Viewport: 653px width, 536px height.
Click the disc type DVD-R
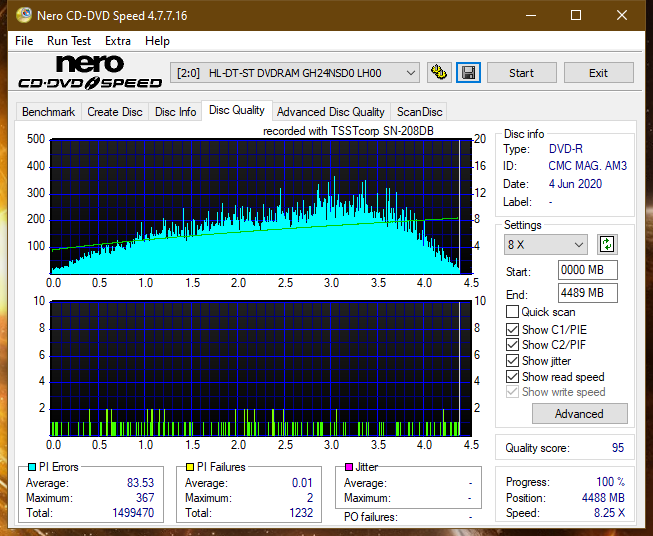click(x=566, y=149)
